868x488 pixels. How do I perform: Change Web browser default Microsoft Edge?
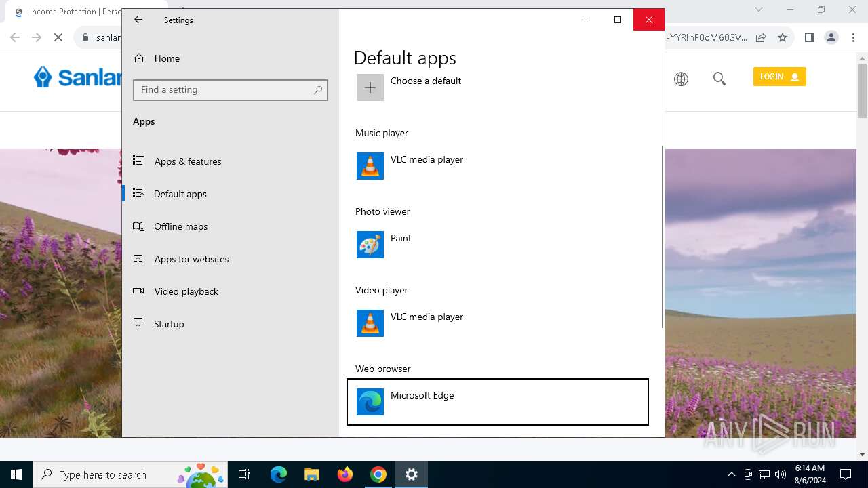(498, 402)
